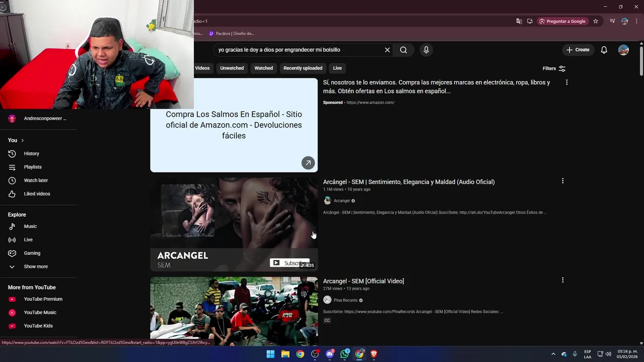Open the ESP LAA language switcher
This screenshot has width=644, height=362.
[588, 354]
